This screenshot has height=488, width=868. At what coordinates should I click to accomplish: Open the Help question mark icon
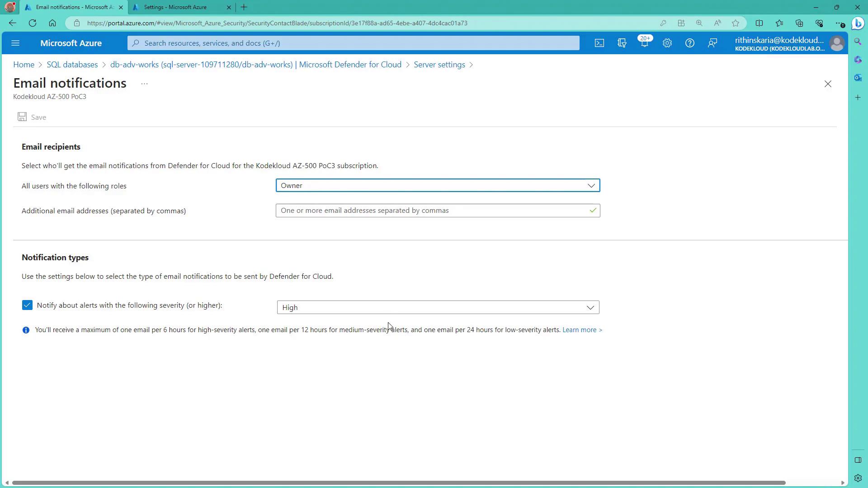(x=689, y=43)
